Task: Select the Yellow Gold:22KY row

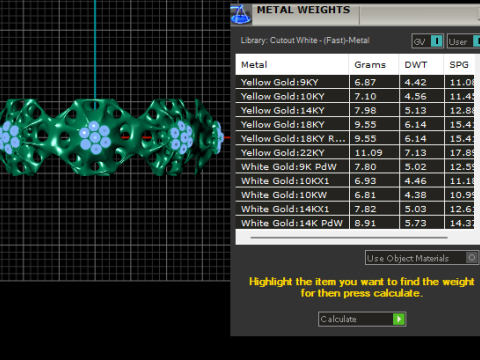Action: click(355, 153)
